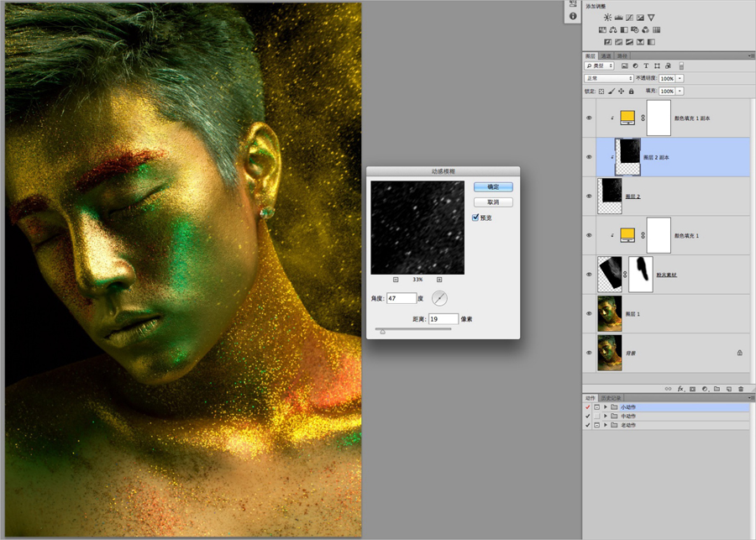Add a Brightness/Contrast adjustment
This screenshot has width=756, height=540.
(x=607, y=18)
